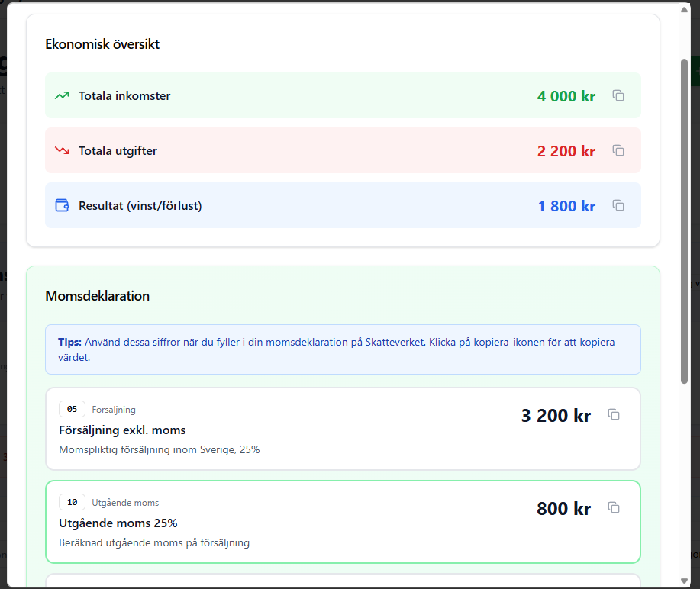Viewport: 700px width, 589px height.
Task: Click the 2 200 kr expenses amount
Action: point(566,151)
